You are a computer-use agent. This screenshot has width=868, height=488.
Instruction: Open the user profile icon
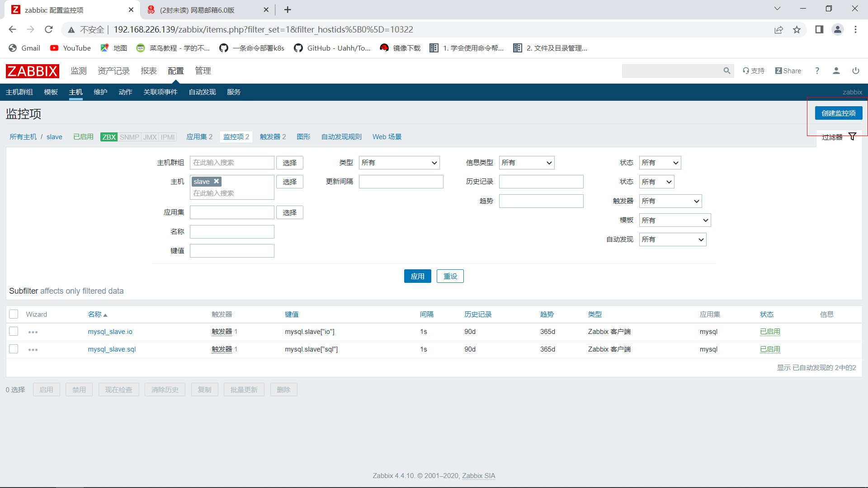pos(836,71)
